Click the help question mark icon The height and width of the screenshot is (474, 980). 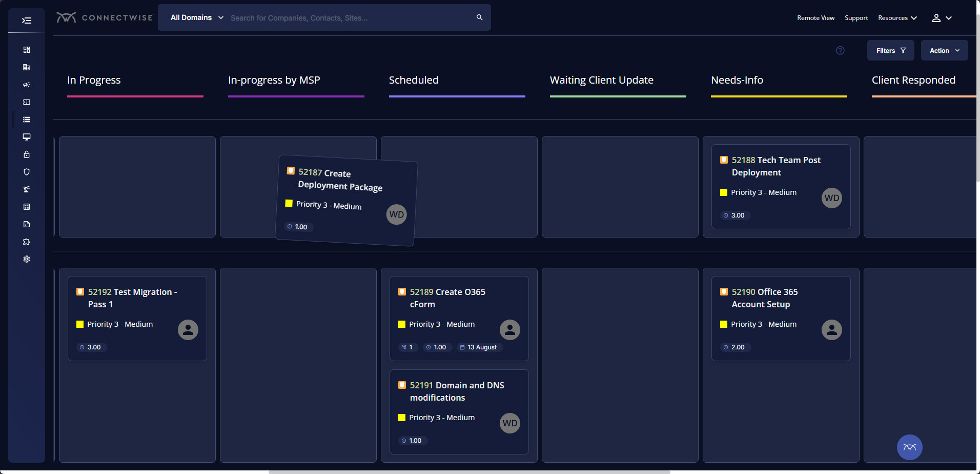(x=840, y=50)
